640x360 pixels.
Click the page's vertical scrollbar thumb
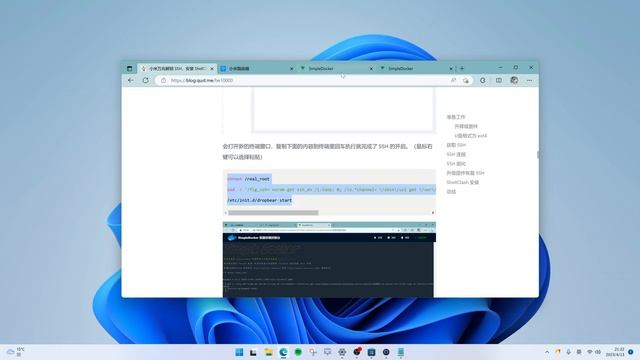click(x=538, y=155)
